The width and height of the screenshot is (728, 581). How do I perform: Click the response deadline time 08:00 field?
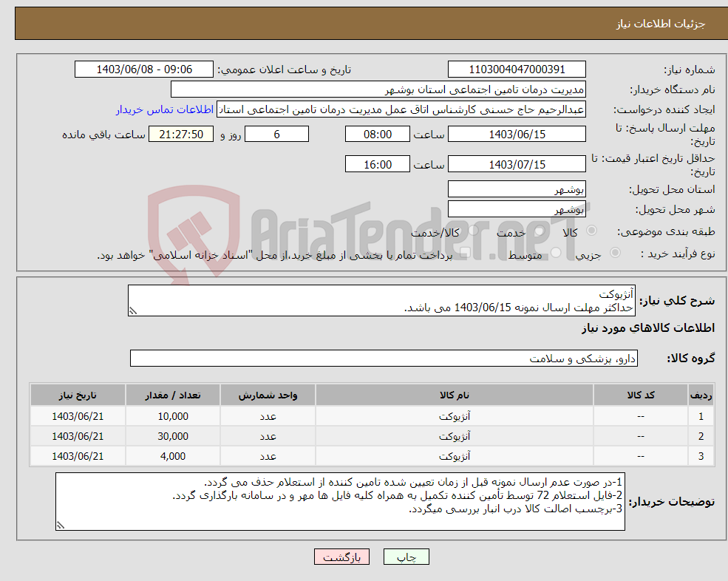378,135
